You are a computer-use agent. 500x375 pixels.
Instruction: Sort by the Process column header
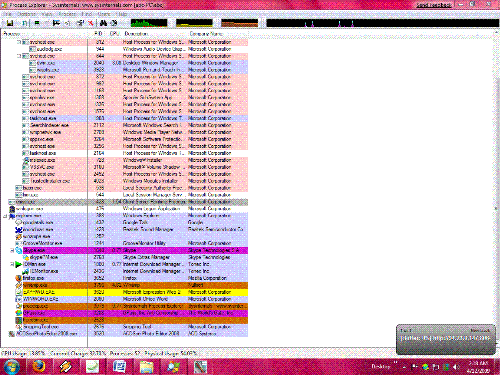[44, 34]
